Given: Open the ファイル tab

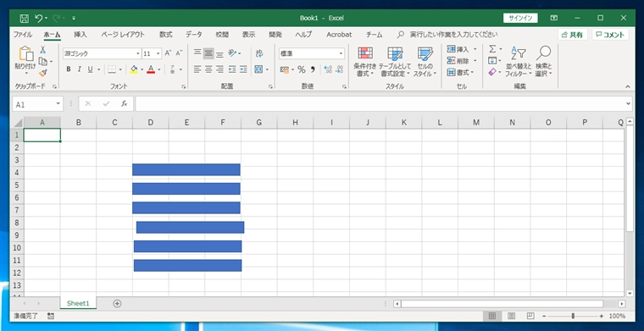Looking at the screenshot, I should pos(23,35).
